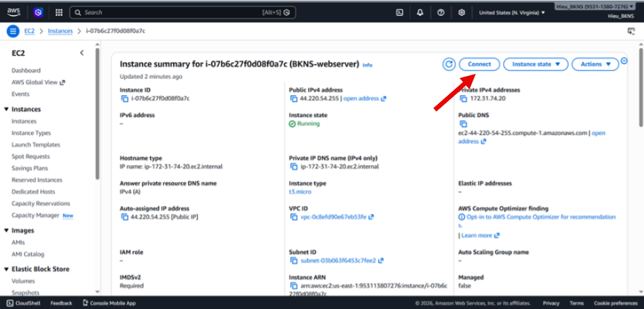
Task: Launch CloudShell from top bar icon
Action: (399, 13)
